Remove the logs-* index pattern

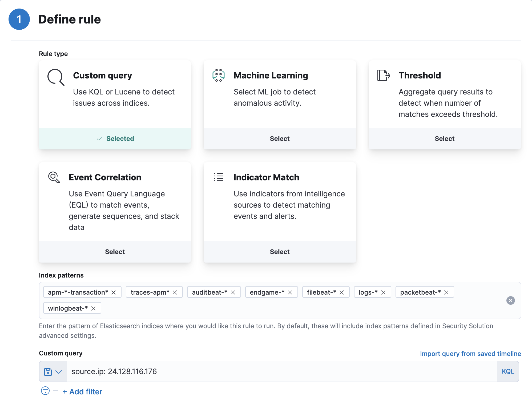[x=383, y=292]
